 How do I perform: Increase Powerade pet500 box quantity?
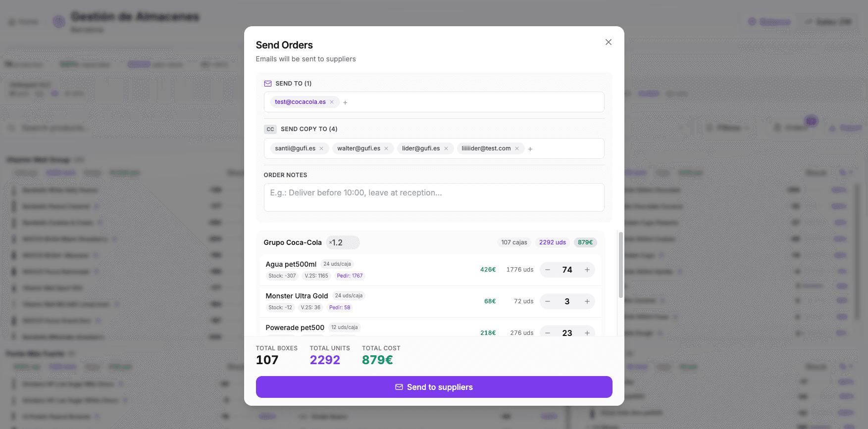(587, 333)
